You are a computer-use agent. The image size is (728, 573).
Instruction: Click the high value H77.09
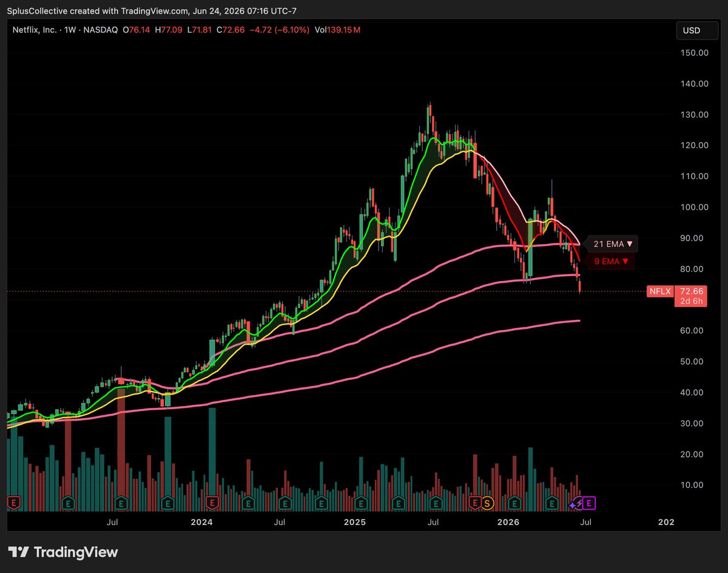(170, 30)
